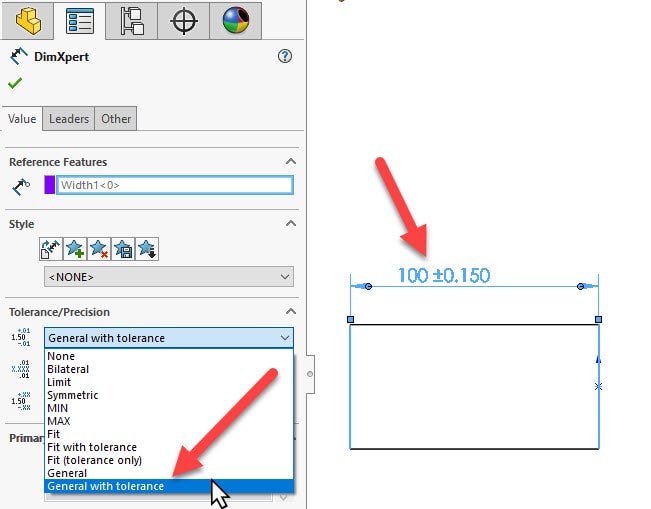Choose Fit tolerance type

point(169,434)
